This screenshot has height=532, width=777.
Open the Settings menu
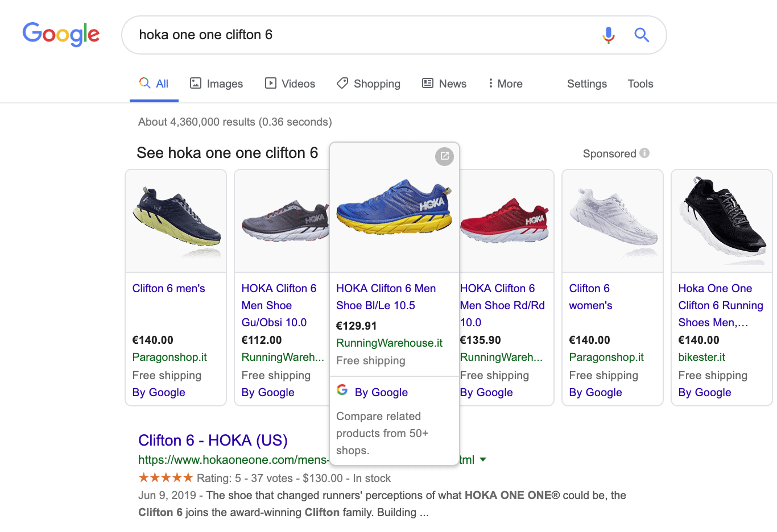pyautogui.click(x=587, y=84)
